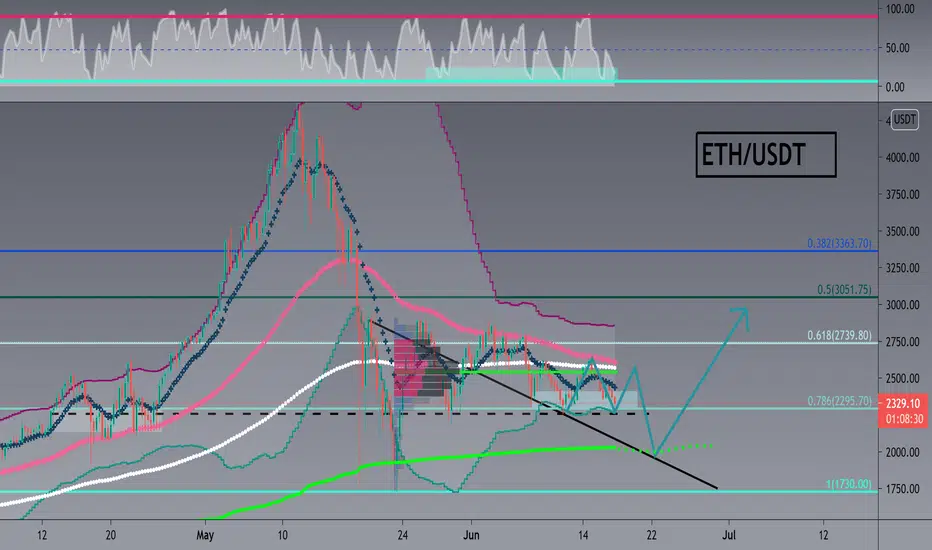Click the 20 date label on time axis

tap(111, 535)
